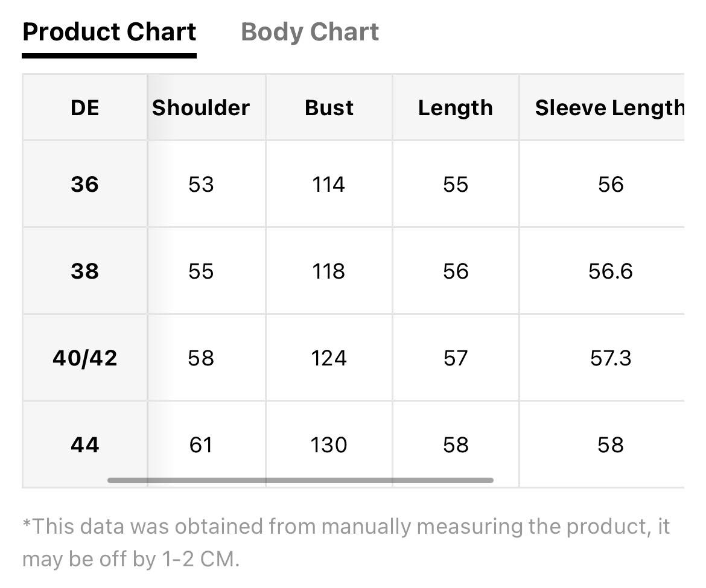The height and width of the screenshot is (588, 706).
Task: Click the bust value 124 cell
Action: click(x=329, y=358)
